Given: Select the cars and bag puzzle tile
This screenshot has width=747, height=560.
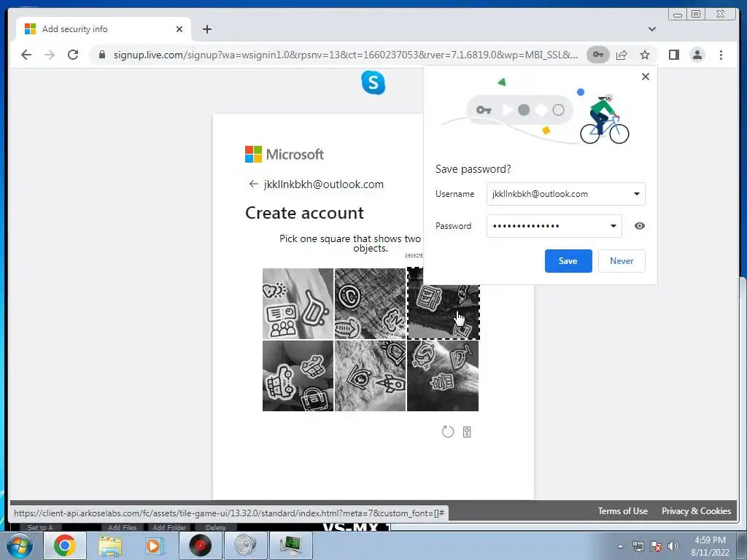Looking at the screenshot, I should [x=298, y=376].
